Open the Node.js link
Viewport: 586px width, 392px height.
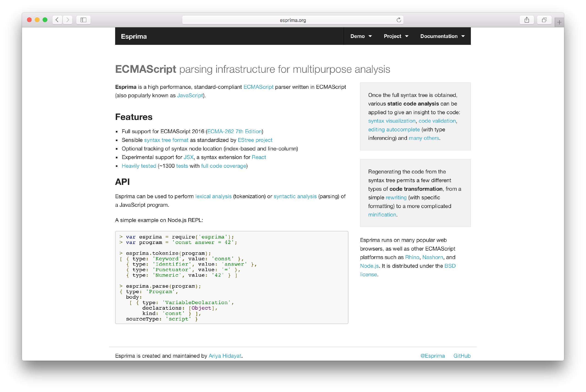369,266
